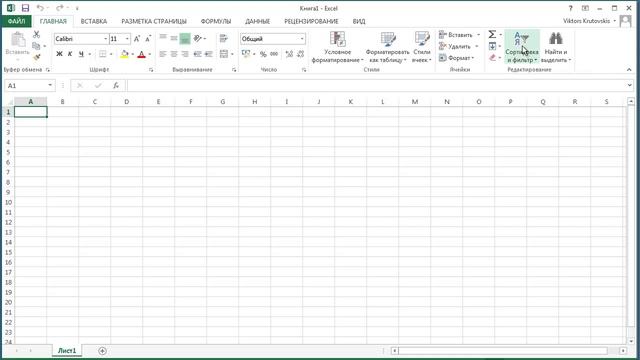Image resolution: width=640 pixels, height=360 pixels.
Task: Open Viktors Krutovskis account menu
Action: (589, 21)
